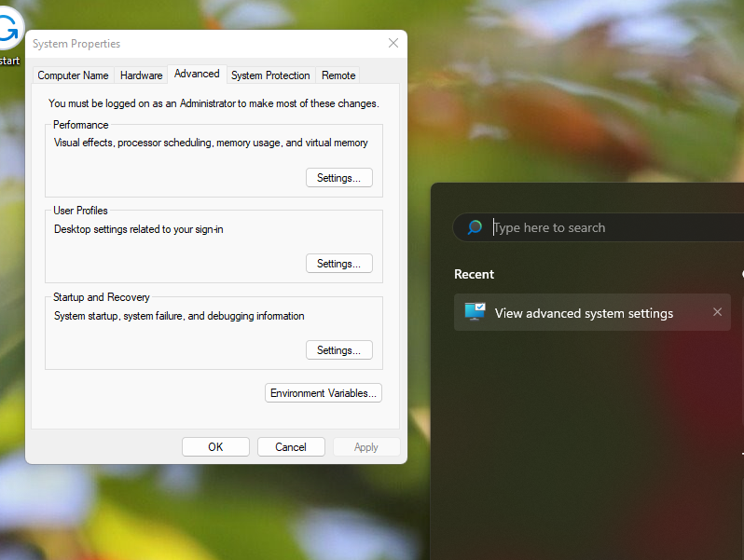Open User Profiles Settings
744x560 pixels.
point(338,264)
